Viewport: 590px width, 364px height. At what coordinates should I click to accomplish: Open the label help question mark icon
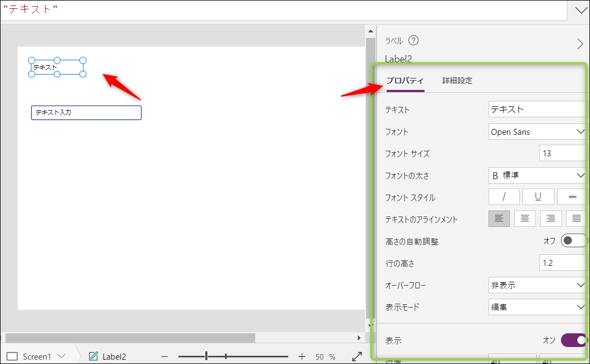coord(413,40)
